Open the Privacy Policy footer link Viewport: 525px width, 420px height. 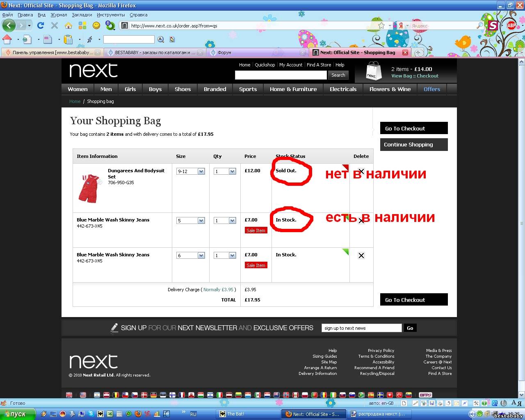point(381,351)
